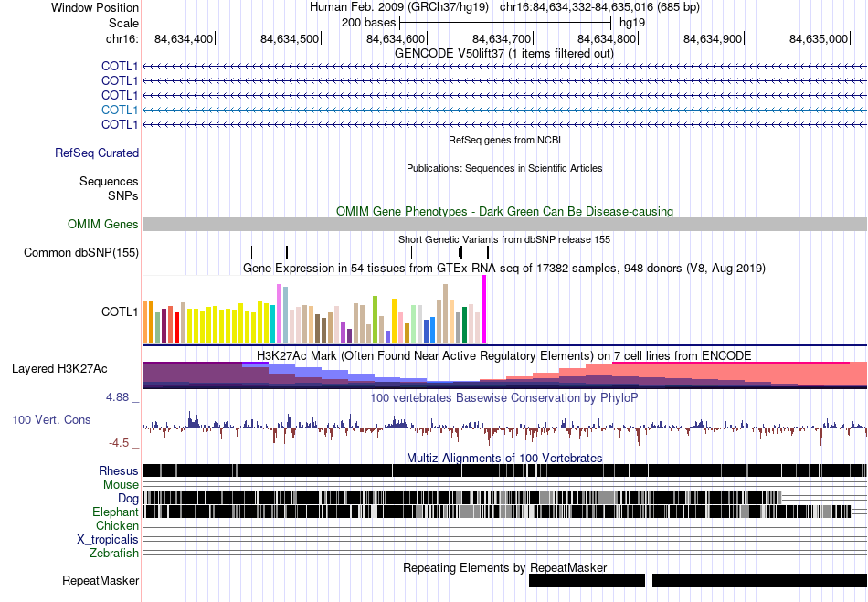Open the H3K27Ac Mark track title
The image size is (868, 602).
504,355
